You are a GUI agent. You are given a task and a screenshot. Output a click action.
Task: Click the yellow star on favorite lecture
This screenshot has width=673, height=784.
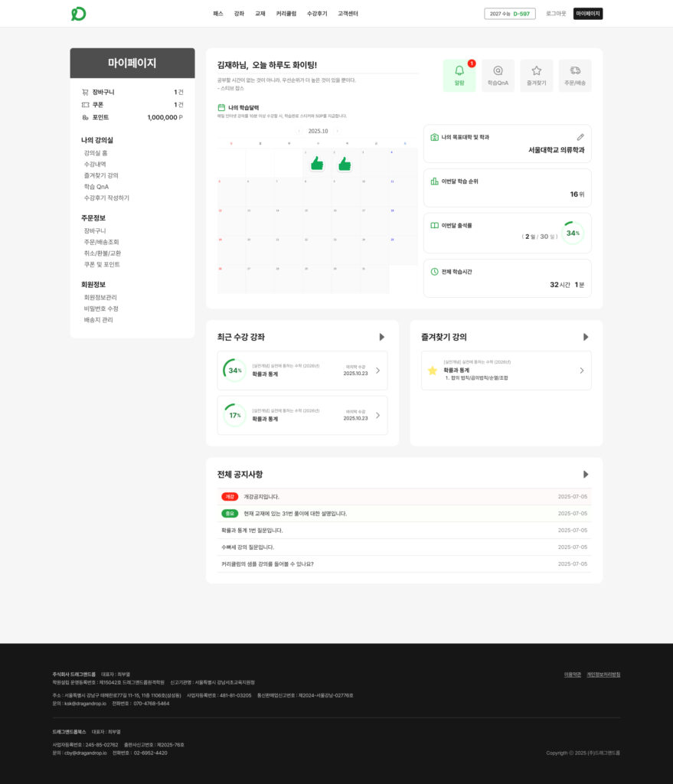[433, 371]
